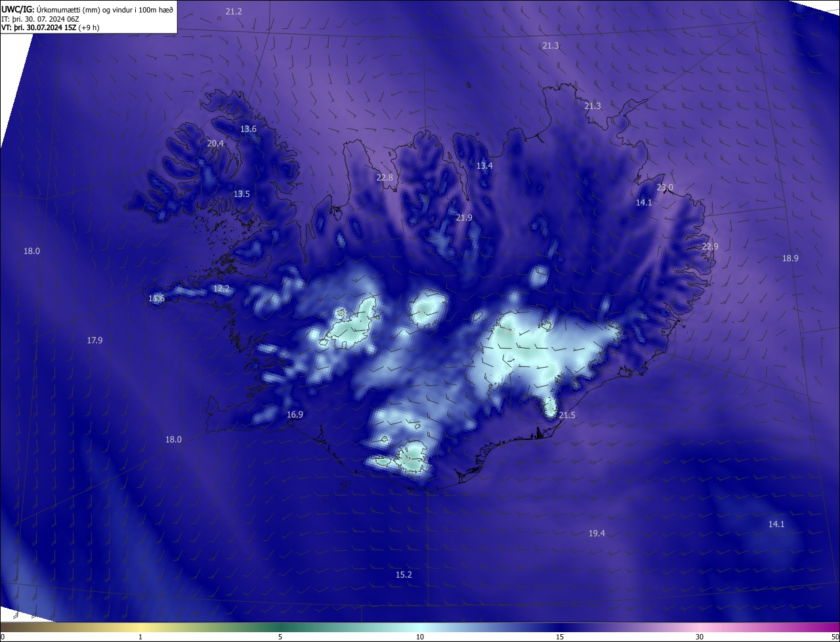Click the 50 tick on the colour scale
The height and width of the screenshot is (642, 840).
pos(835,637)
